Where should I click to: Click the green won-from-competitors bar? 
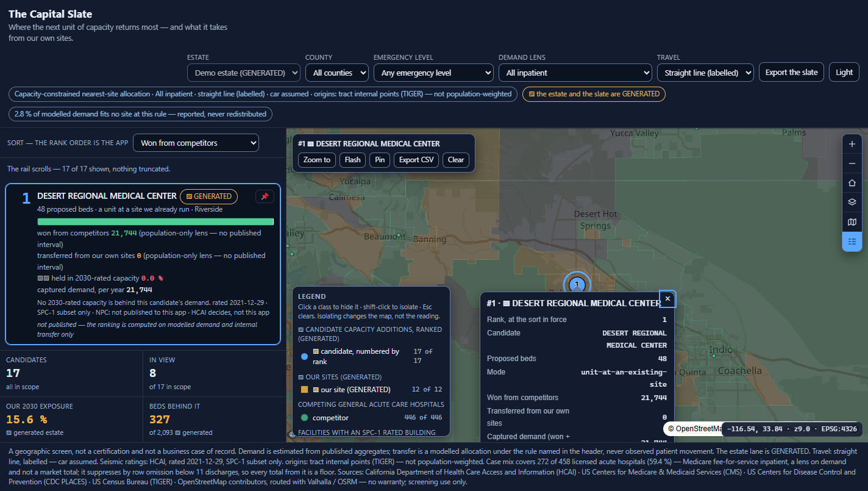pyautogui.click(x=155, y=221)
